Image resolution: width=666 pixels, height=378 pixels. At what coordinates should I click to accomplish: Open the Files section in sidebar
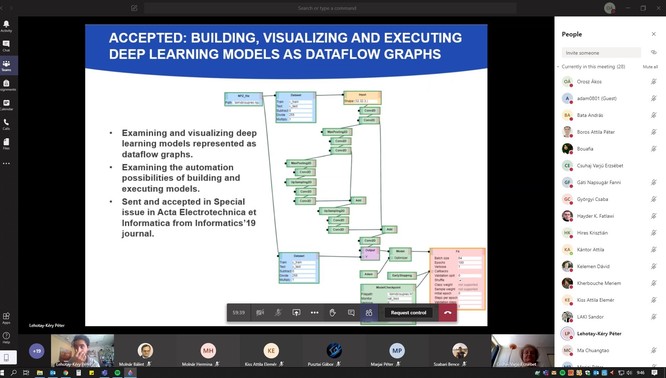(6, 144)
